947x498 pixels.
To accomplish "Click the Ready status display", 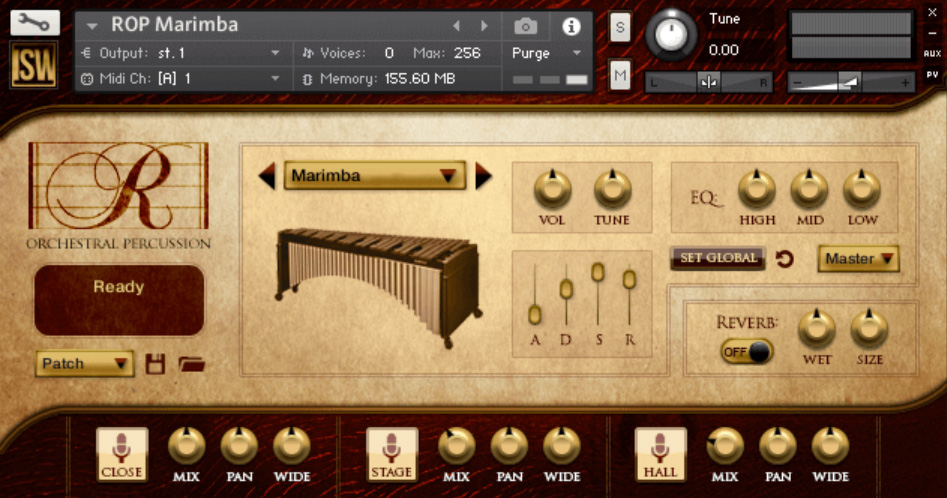I will tap(120, 300).
